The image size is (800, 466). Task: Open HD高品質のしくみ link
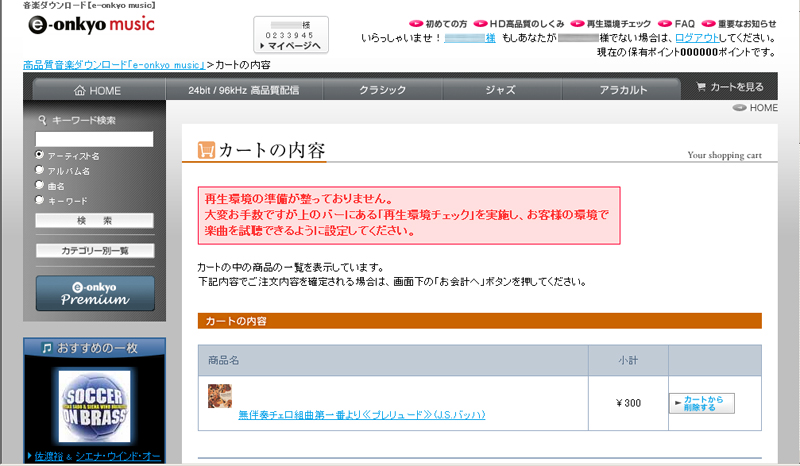[x=519, y=23]
